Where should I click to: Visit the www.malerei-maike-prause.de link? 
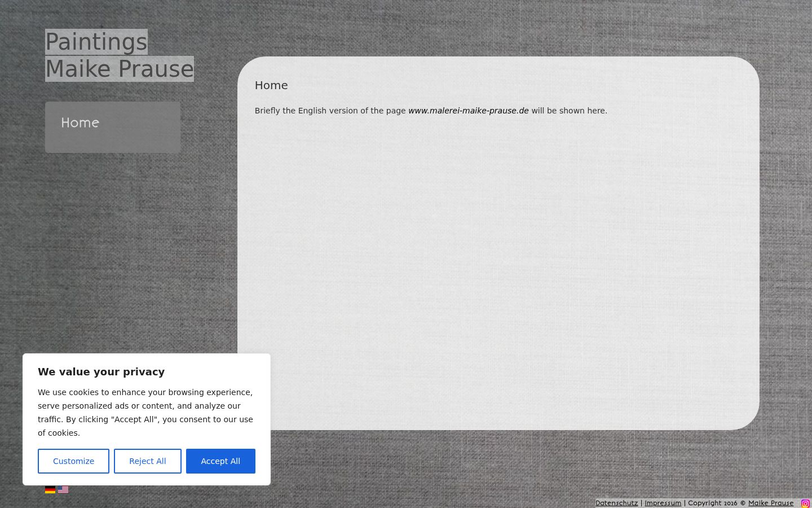[x=469, y=111]
